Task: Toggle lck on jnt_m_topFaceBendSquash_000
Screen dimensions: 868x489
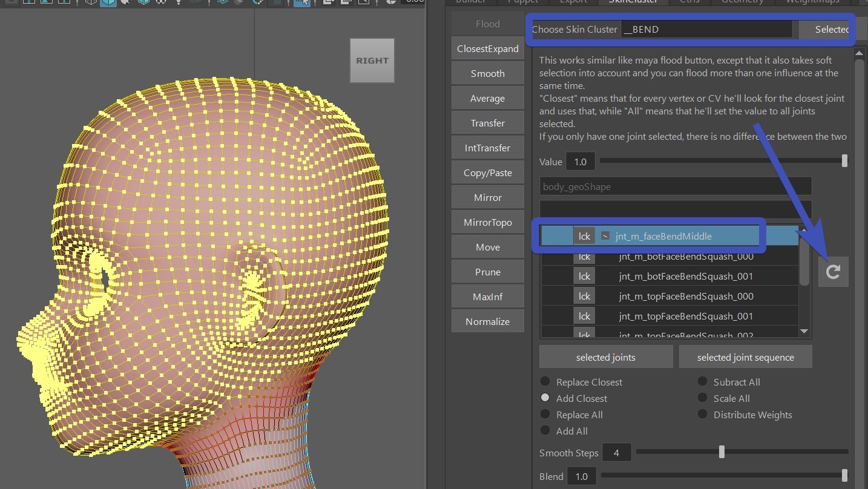Action: [x=584, y=296]
